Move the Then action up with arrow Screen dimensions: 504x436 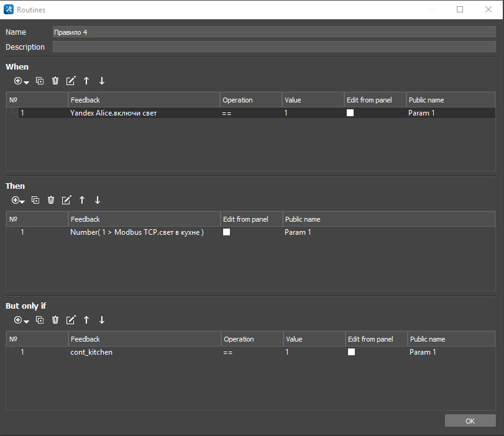(x=82, y=200)
